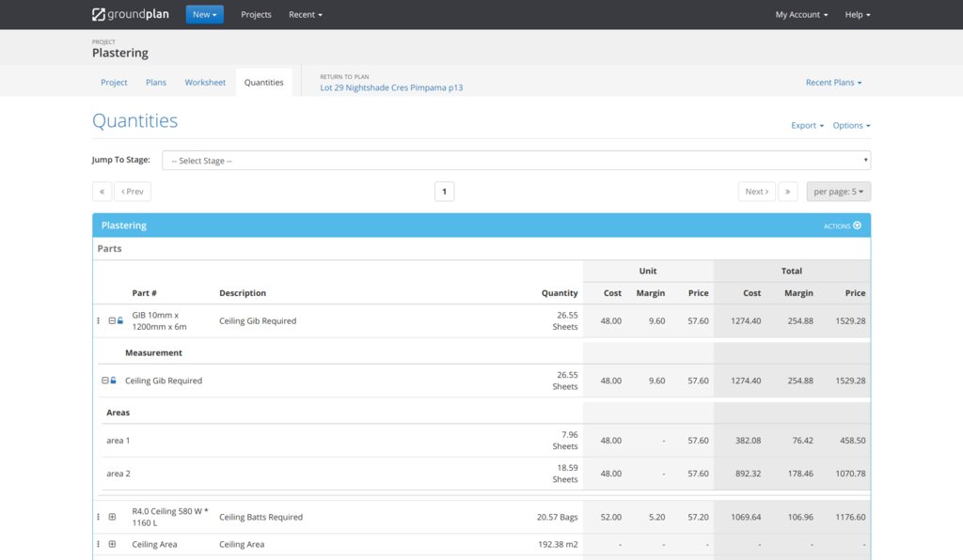Open the three-dot menu for Ceiling Area row
Screen dimensions: 963x560
coord(98,544)
